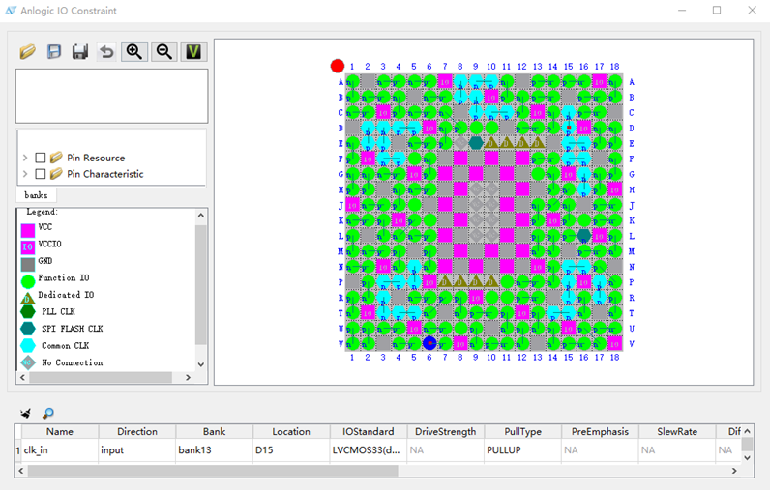Image resolution: width=770 pixels, height=490 pixels.
Task: Expand the Pin Characteristic tree node
Action: click(x=25, y=174)
